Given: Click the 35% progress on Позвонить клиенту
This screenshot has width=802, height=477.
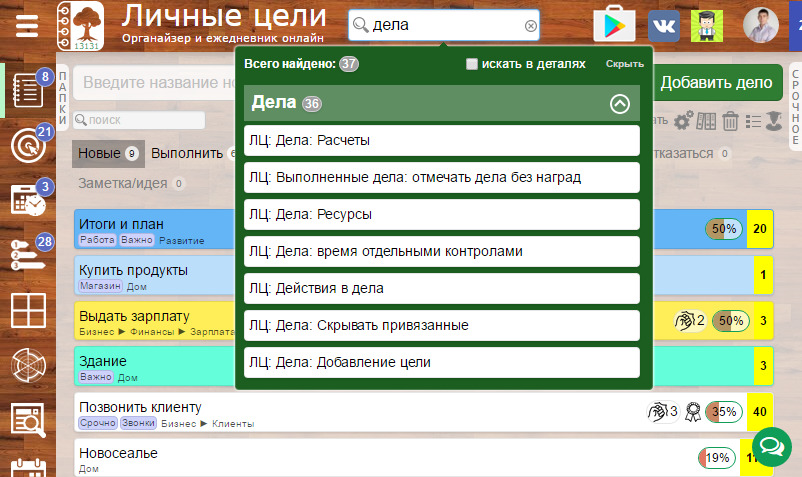Looking at the screenshot, I should coord(724,412).
